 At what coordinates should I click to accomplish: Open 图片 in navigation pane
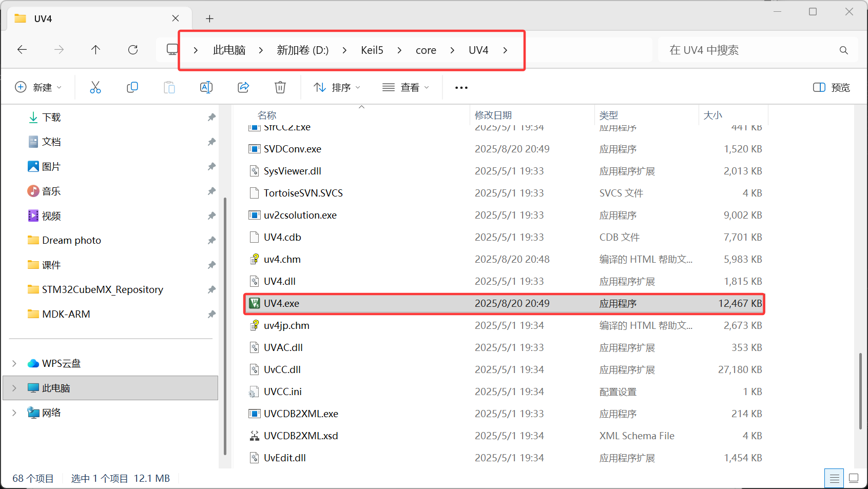[x=51, y=166]
